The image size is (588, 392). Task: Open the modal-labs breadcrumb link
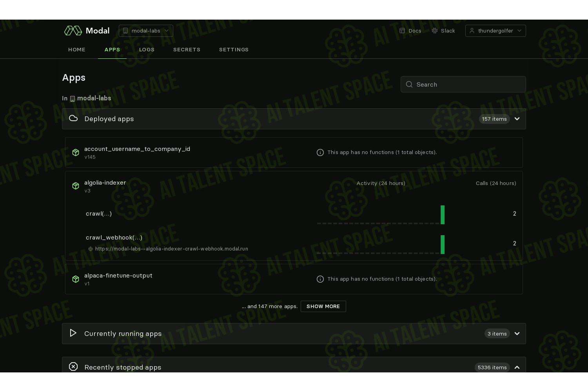pos(94,98)
